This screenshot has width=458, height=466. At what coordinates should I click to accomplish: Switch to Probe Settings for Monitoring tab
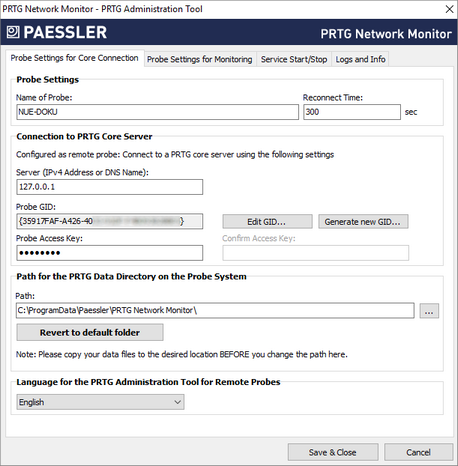click(x=200, y=59)
